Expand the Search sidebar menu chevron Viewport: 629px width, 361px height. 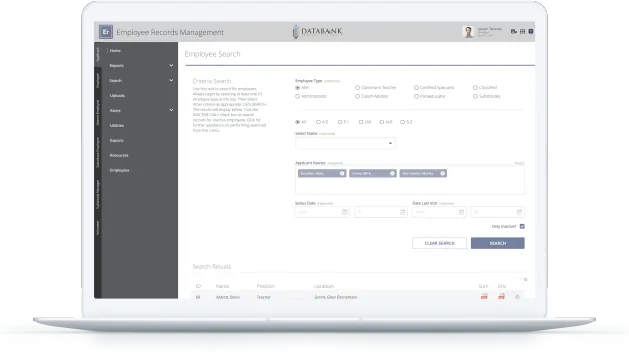(x=171, y=80)
